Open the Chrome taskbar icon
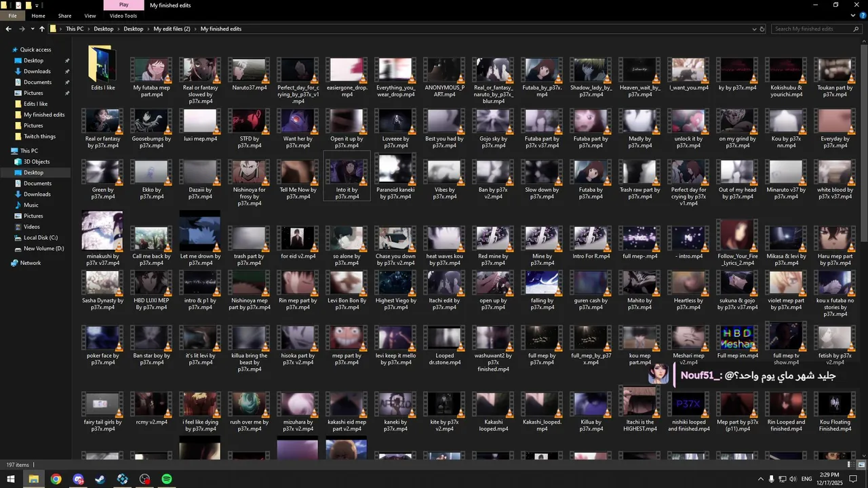The width and height of the screenshot is (868, 488). tap(56, 479)
